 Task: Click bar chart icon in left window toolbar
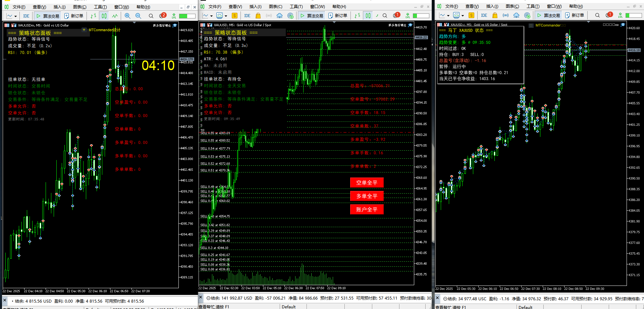tap(93, 16)
